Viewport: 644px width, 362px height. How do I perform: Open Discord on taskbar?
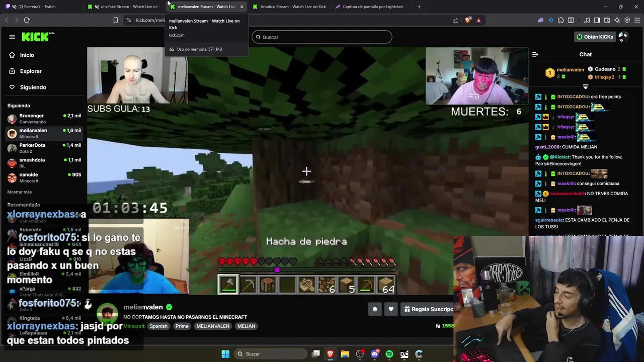375,354
